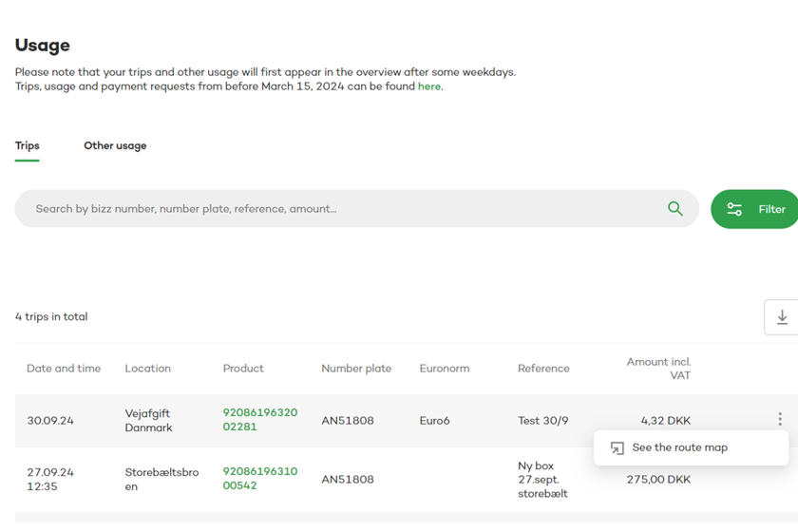Click the Product column header
This screenshot has height=532, width=798.
(243, 369)
